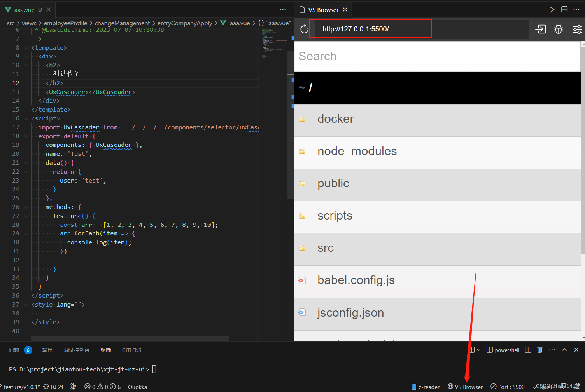The width and height of the screenshot is (585, 392).
Task: Click the employeeProfile breadcrumb segment
Action: (x=65, y=23)
